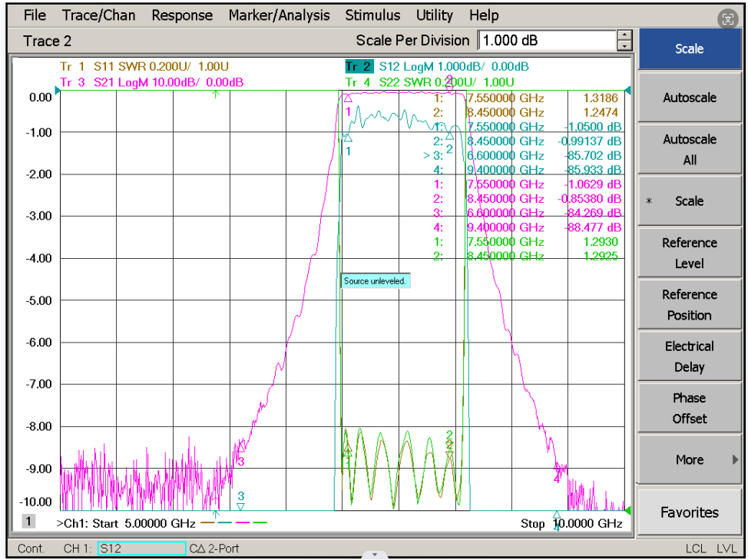Click the Scale Per Division value field
This screenshot has width=748, height=560.
548,41
